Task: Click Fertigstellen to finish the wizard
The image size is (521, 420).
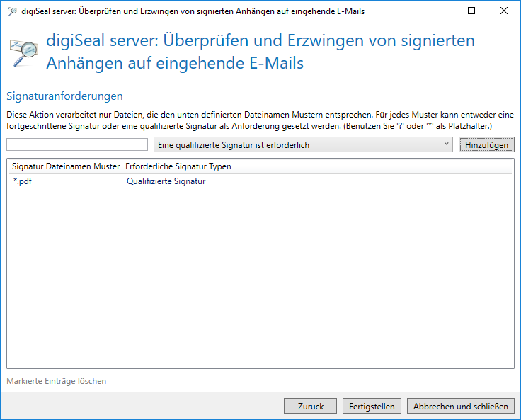Action: (x=372, y=406)
